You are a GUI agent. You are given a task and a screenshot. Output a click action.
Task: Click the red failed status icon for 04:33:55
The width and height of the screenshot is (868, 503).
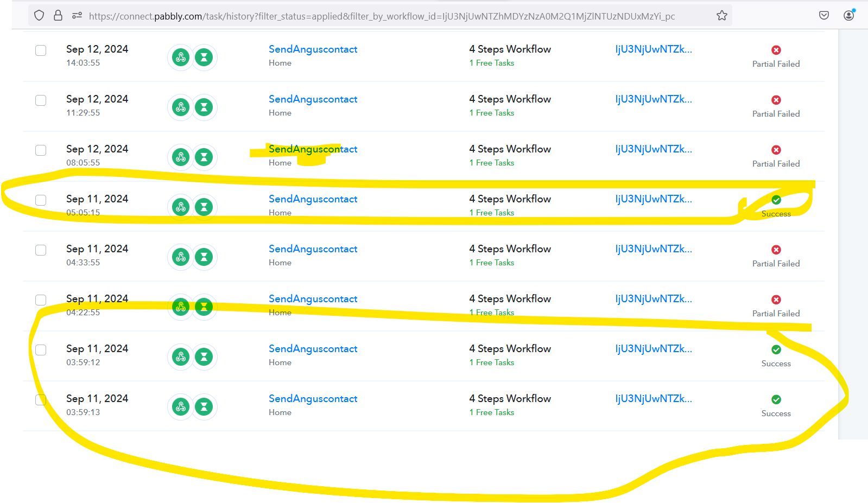[x=776, y=250]
